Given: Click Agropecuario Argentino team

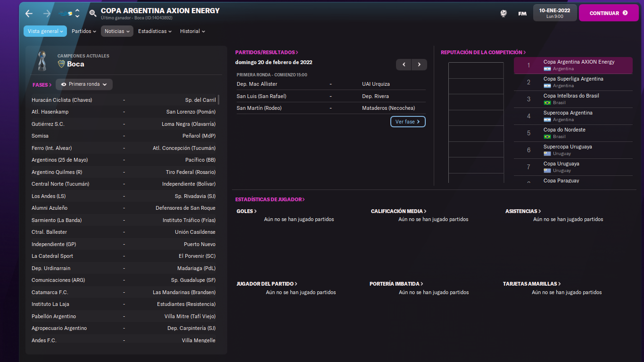Looking at the screenshot, I should [x=59, y=328].
